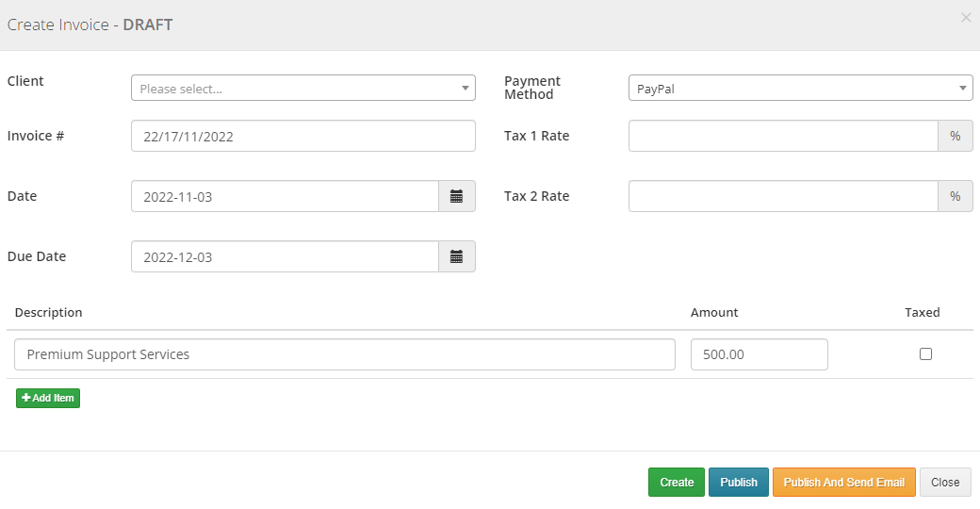
Task: Click the green Create button
Action: [677, 482]
